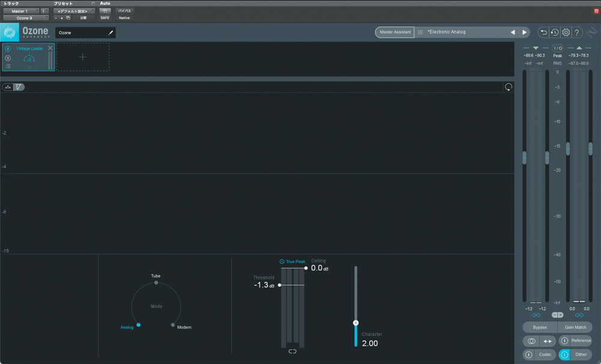
Task: Toggle threshold and ceiling link icon
Action: point(293,351)
